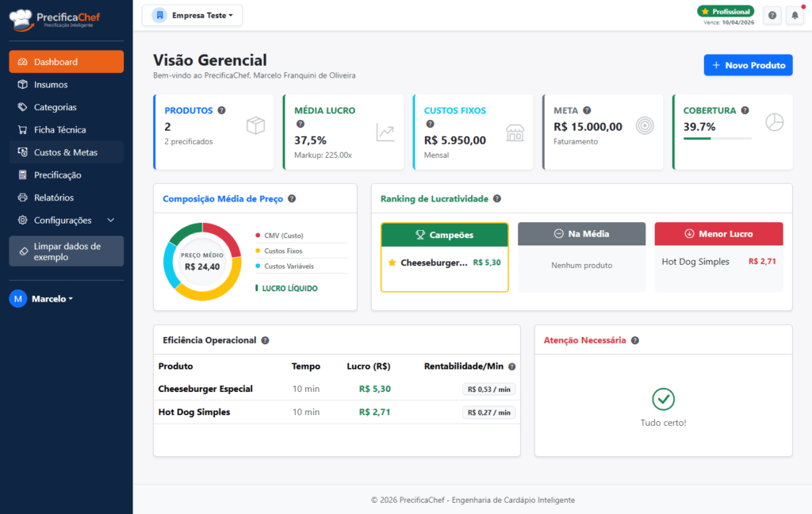Click help icon next to COBERTURA
This screenshot has height=514, width=812.
pyautogui.click(x=745, y=110)
